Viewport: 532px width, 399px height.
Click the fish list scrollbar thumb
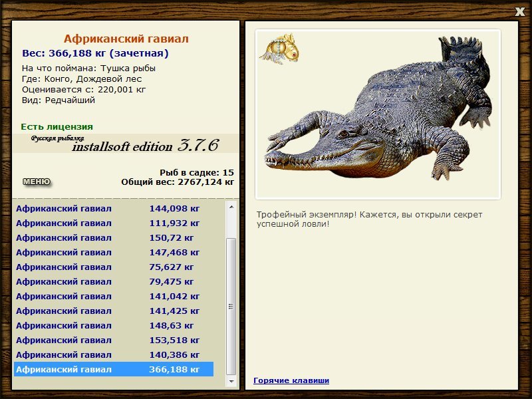231,307
